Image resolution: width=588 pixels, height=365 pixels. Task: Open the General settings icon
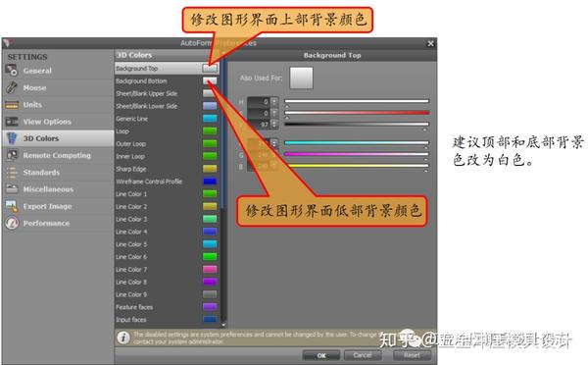click(12, 71)
